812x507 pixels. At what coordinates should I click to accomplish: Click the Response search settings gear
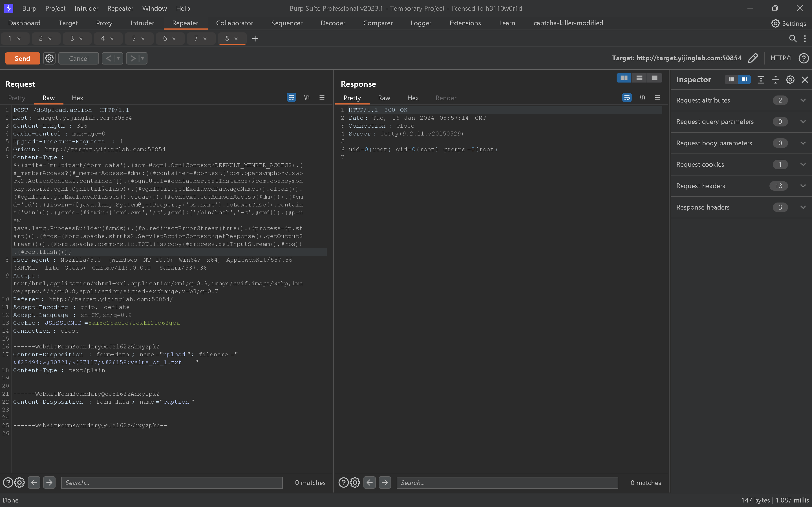click(x=355, y=482)
